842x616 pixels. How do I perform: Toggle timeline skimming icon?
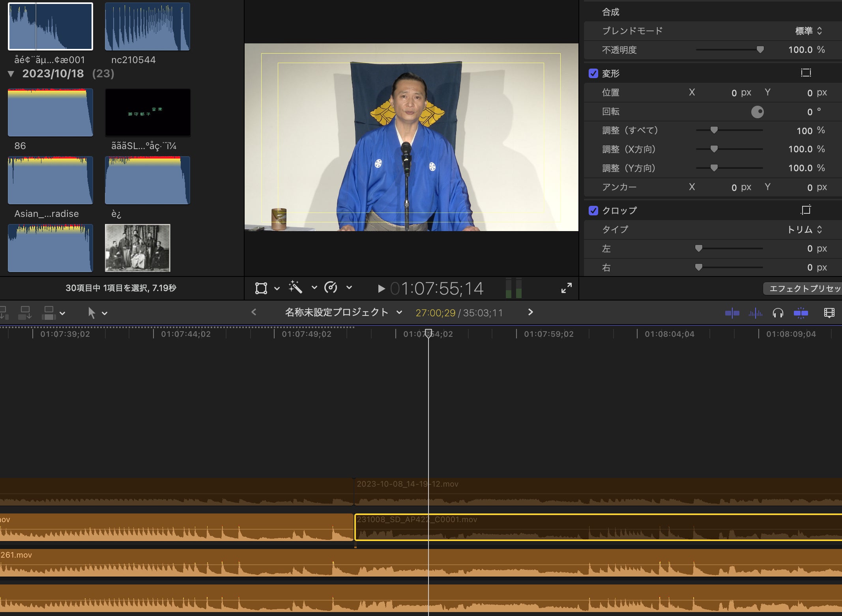[732, 314]
